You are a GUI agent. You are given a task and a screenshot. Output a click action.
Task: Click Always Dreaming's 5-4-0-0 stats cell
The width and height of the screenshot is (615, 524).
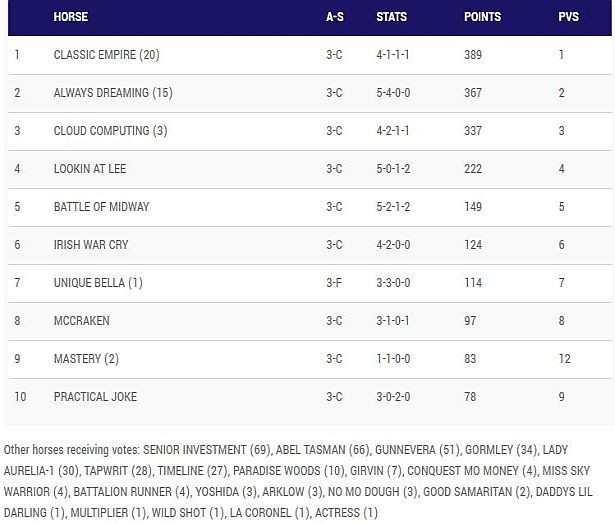(x=392, y=93)
